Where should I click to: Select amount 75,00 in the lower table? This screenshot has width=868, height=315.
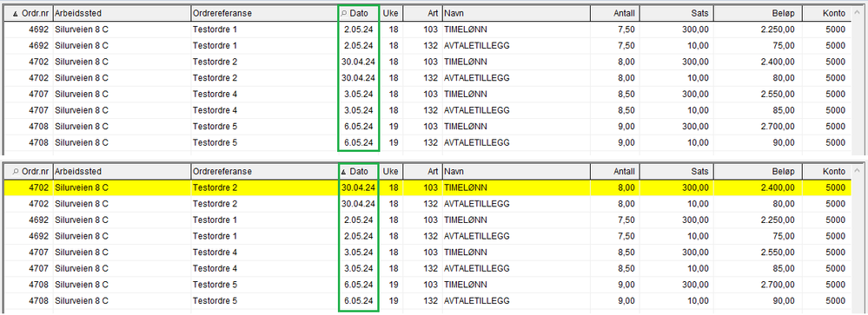[x=785, y=236]
